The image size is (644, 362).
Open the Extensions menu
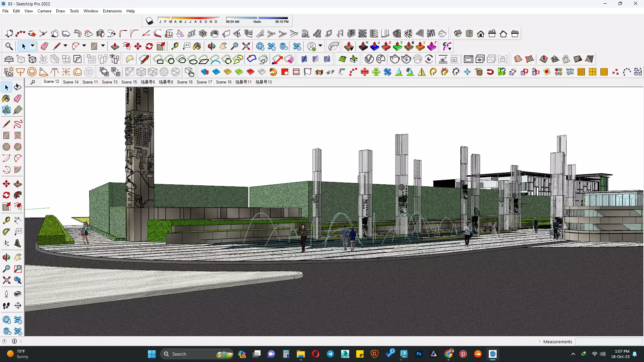coord(112,11)
